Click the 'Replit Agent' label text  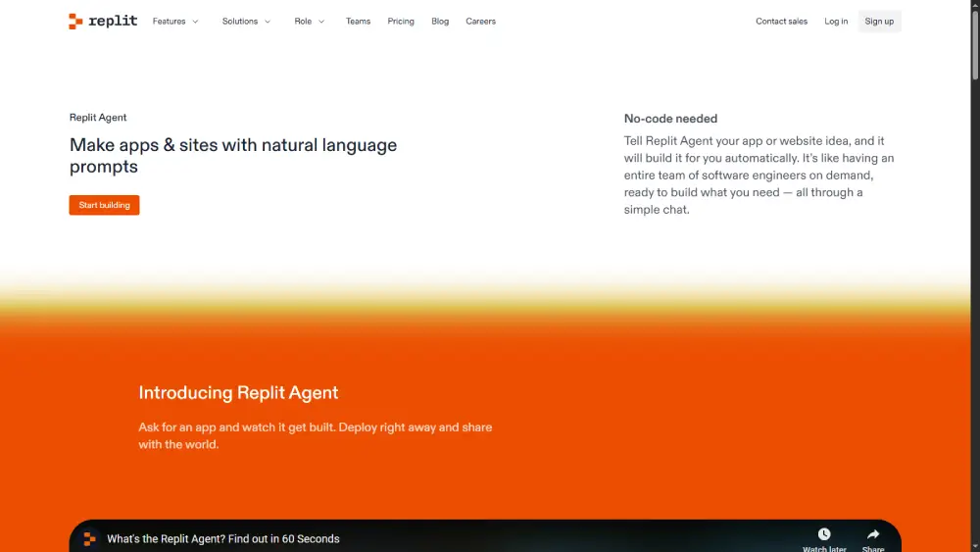[x=98, y=118]
